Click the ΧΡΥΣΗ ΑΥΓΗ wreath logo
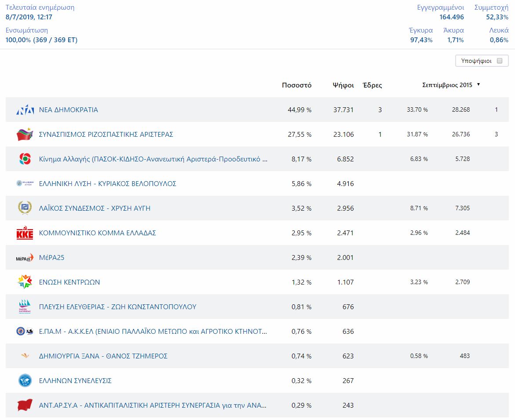 25,208
